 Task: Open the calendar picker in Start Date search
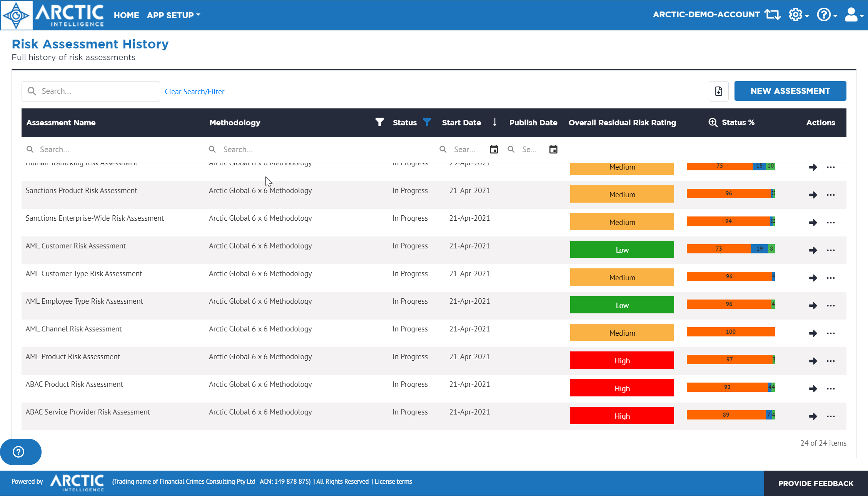(x=494, y=149)
